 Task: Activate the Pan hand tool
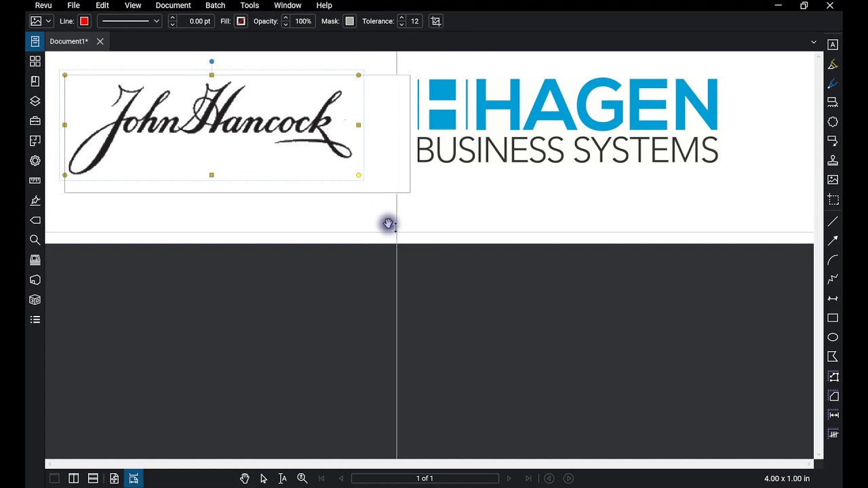[245, 479]
